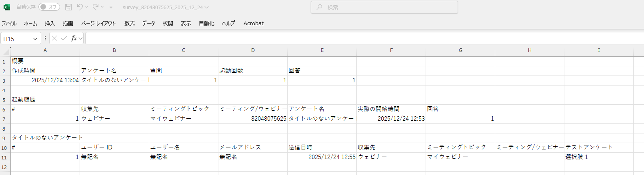Click the redo arrow icon
644x175 pixels.
point(96,7)
